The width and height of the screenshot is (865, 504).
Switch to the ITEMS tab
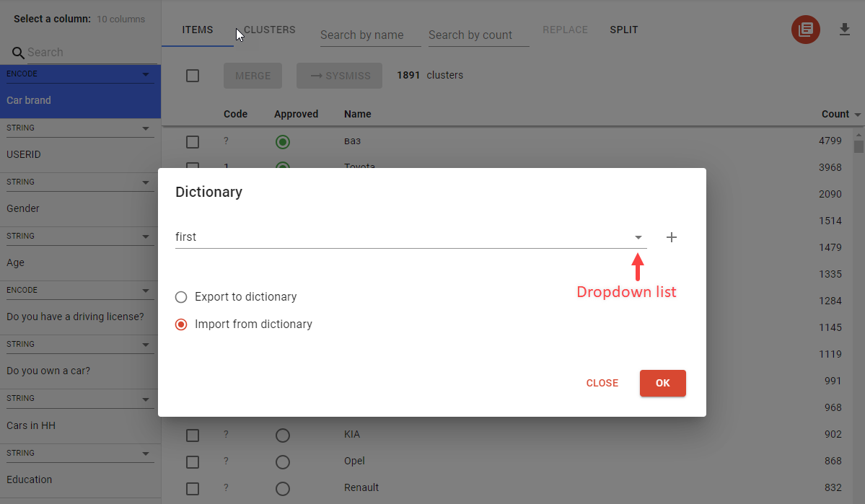[x=197, y=30]
